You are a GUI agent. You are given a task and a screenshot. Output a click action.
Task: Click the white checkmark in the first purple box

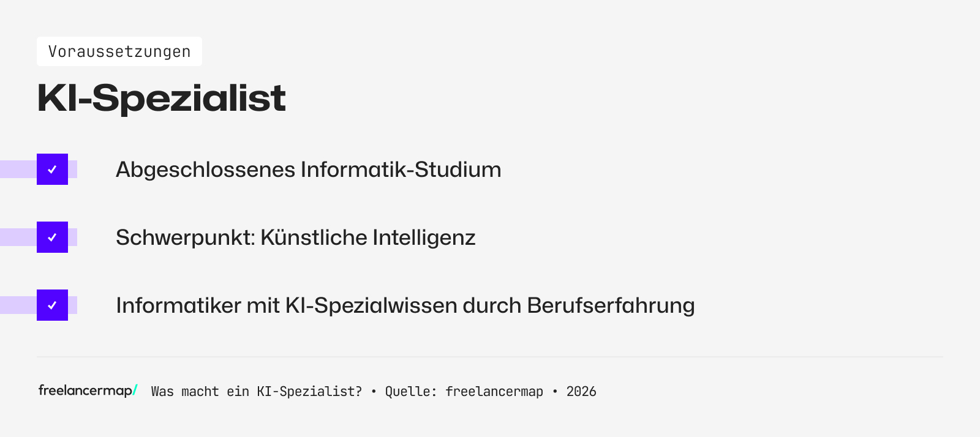[53, 170]
